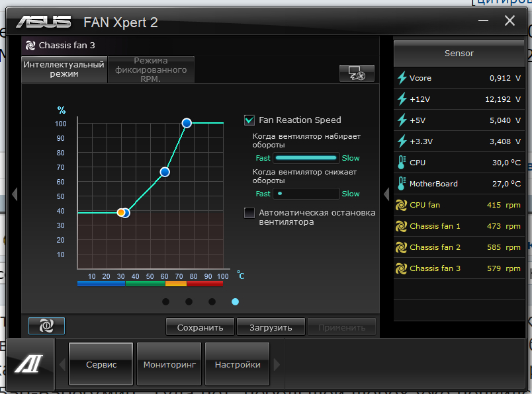Viewport: 532px width, 394px height.
Task: Click the Chassis fan 2 sensor icon
Action: [401, 247]
